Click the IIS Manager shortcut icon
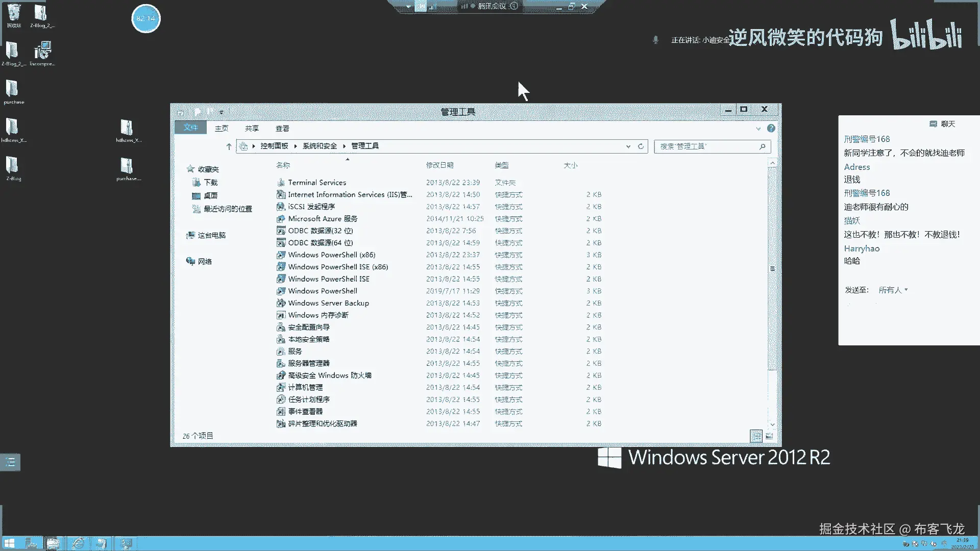 tap(281, 195)
